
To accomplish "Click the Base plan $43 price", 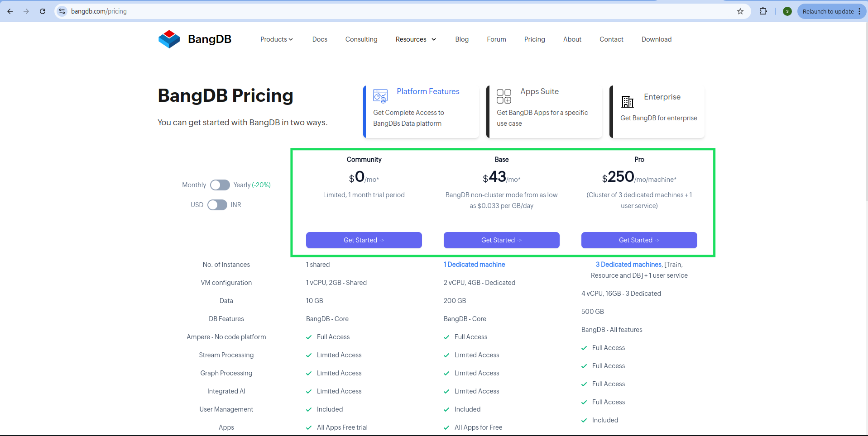I will click(x=494, y=177).
